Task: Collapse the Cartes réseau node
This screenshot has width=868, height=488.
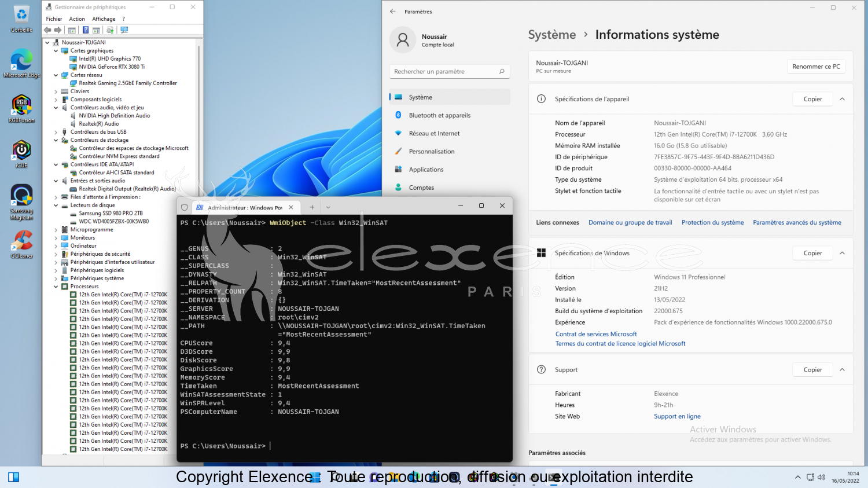Action: point(56,75)
